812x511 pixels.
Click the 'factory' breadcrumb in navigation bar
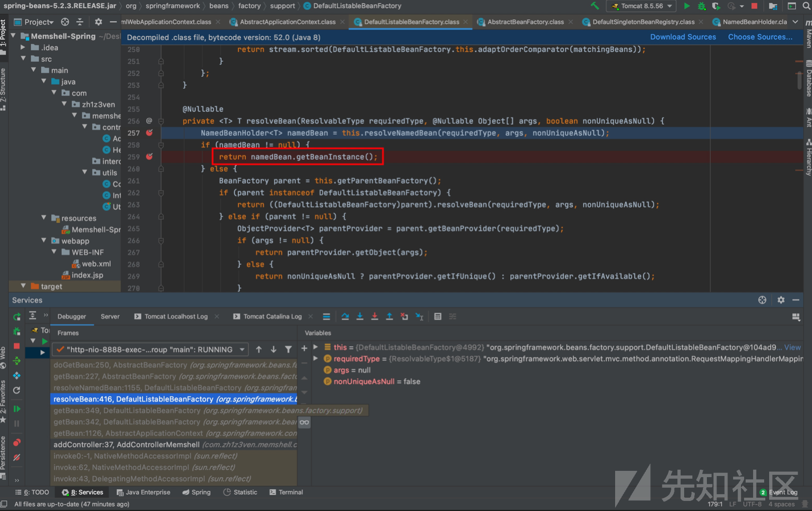tap(249, 6)
